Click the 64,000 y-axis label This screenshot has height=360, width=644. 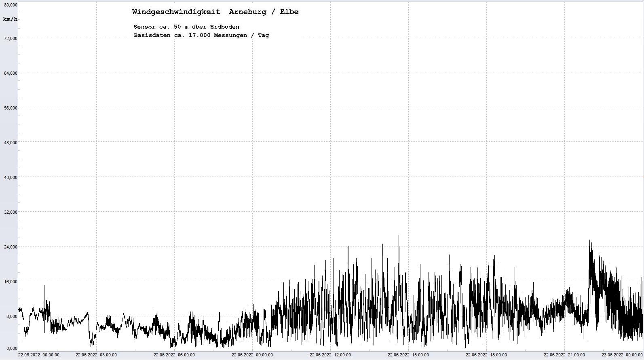coord(11,73)
